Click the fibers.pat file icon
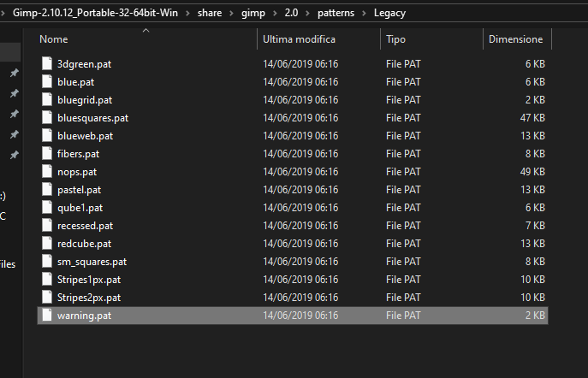Screen dimensions: 588x378 (47, 153)
